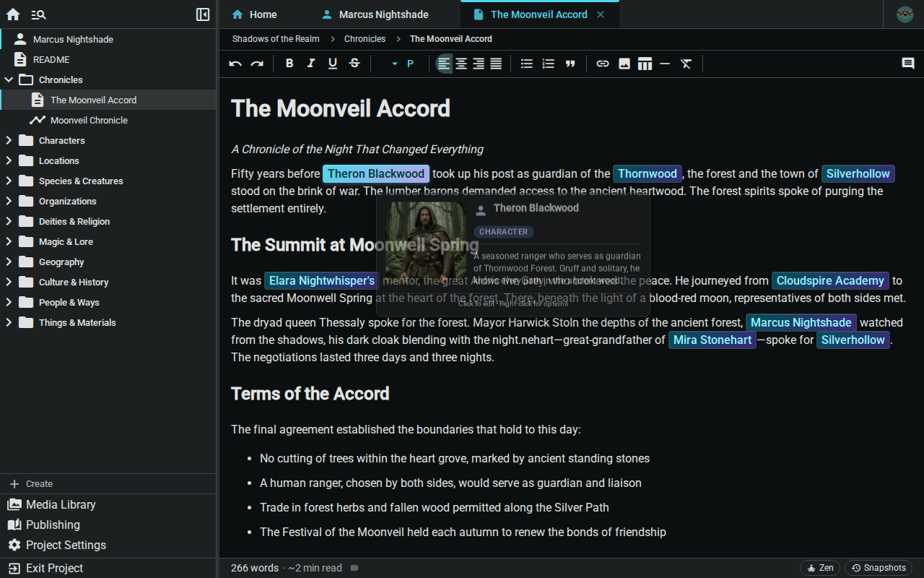Collapse the left sidebar panel

click(203, 14)
